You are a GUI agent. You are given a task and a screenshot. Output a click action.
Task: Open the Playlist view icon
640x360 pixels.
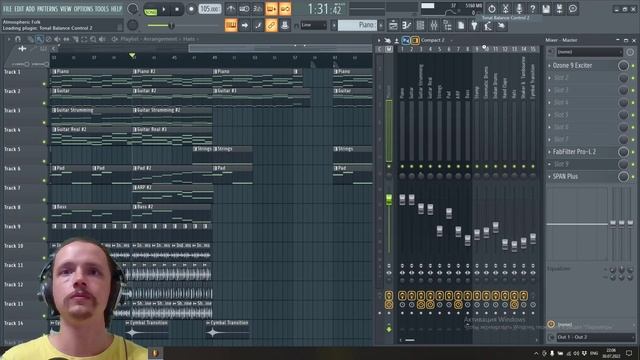tap(393, 25)
